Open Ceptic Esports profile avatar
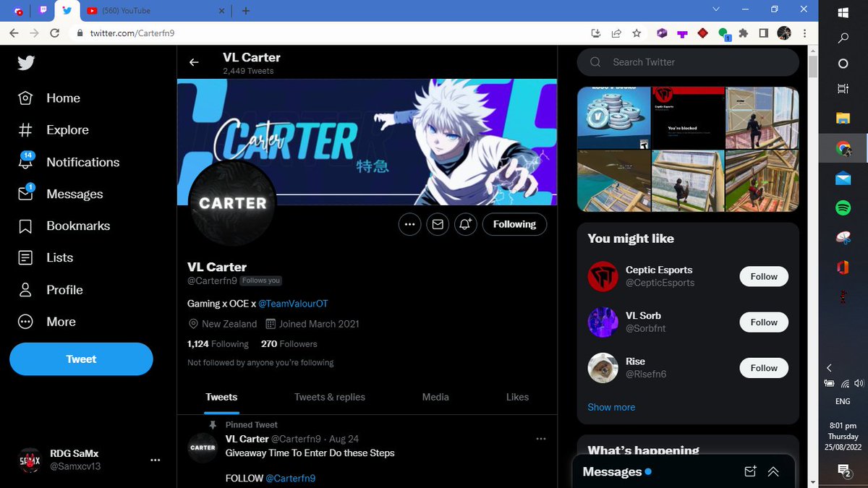 coord(603,277)
